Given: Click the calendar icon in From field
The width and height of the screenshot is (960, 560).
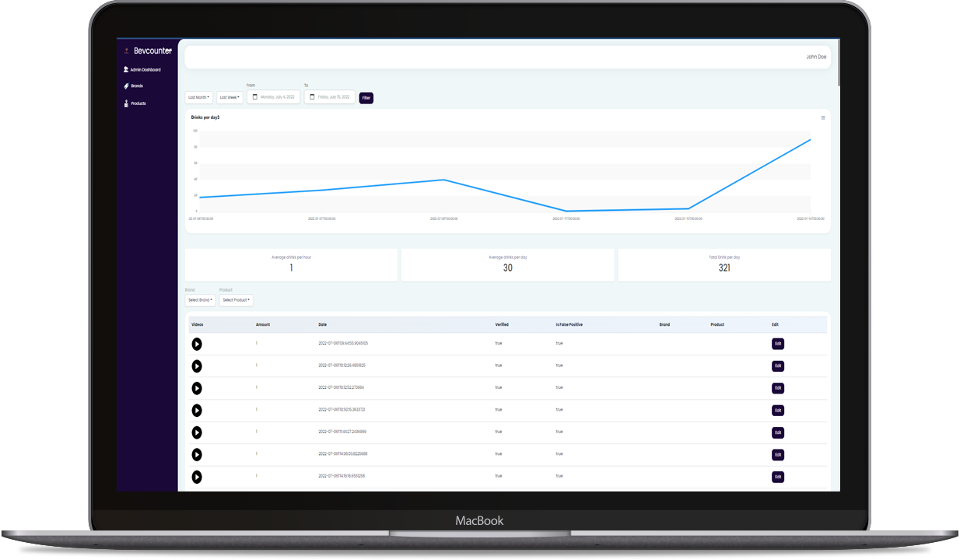Looking at the screenshot, I should [254, 97].
